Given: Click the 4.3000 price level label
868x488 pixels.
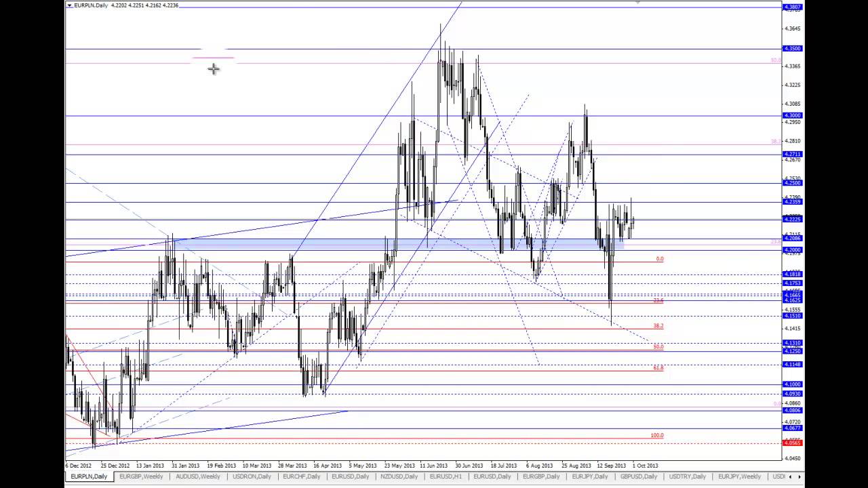Looking at the screenshot, I should pos(792,115).
